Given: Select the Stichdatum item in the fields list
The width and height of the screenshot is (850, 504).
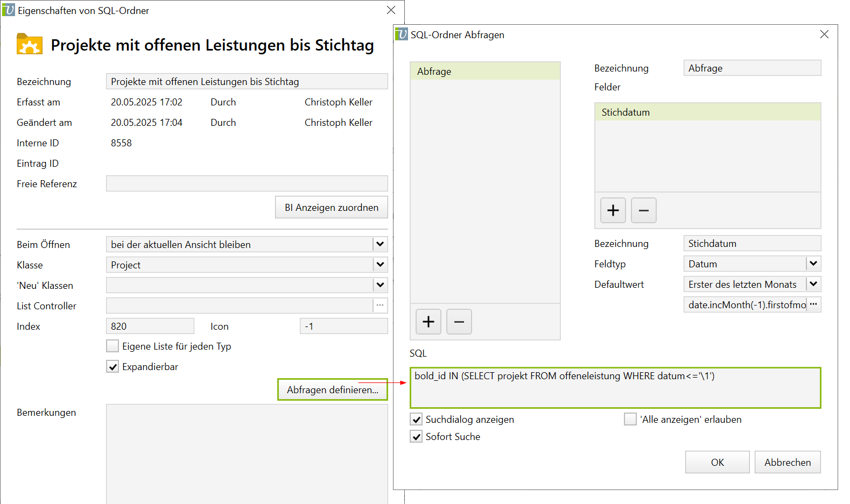Looking at the screenshot, I should coord(707,112).
